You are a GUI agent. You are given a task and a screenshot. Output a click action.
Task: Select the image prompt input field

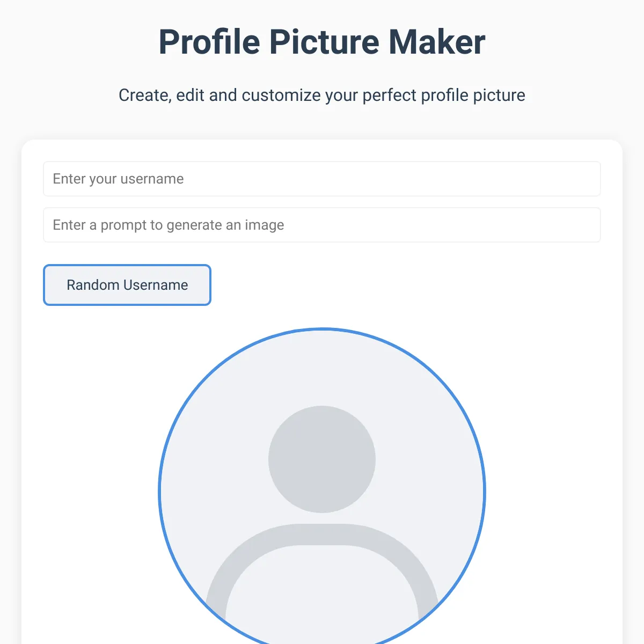(x=322, y=225)
